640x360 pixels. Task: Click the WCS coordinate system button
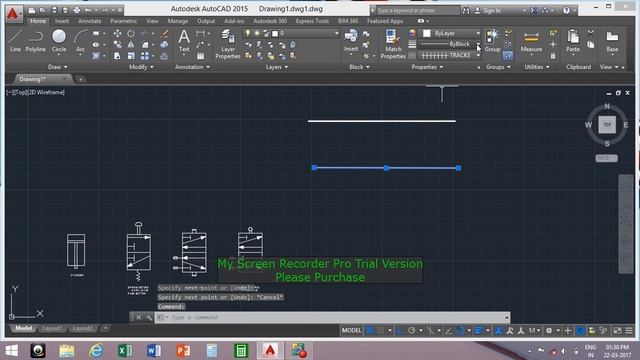point(606,158)
